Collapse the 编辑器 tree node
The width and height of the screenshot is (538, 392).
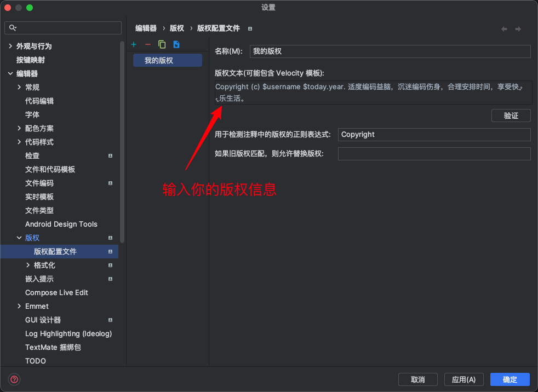10,74
